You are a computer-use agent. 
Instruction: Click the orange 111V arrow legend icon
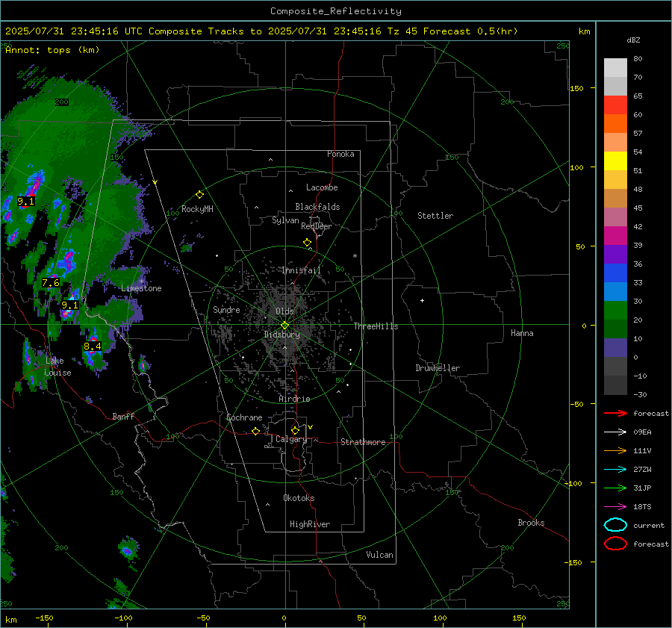tap(615, 450)
